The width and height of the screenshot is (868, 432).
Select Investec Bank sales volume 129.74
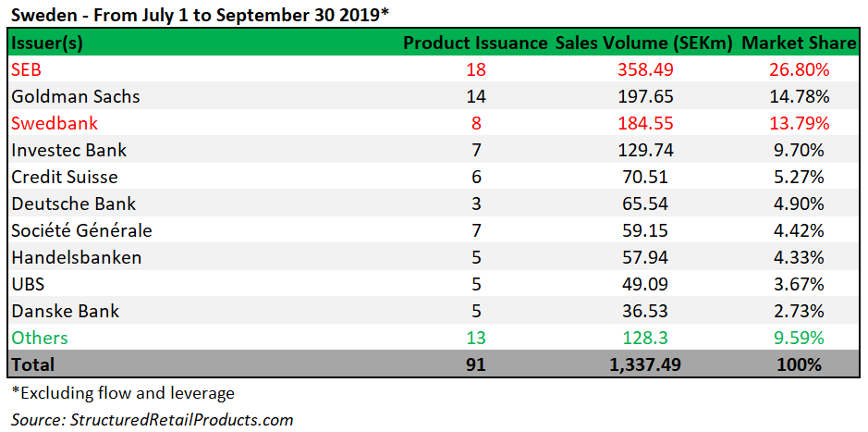(x=643, y=150)
